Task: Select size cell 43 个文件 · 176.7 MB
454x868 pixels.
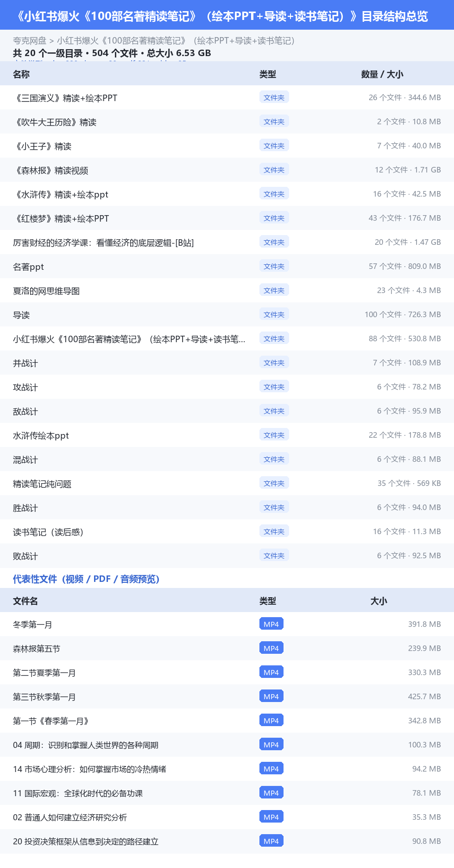Action: [x=405, y=218]
